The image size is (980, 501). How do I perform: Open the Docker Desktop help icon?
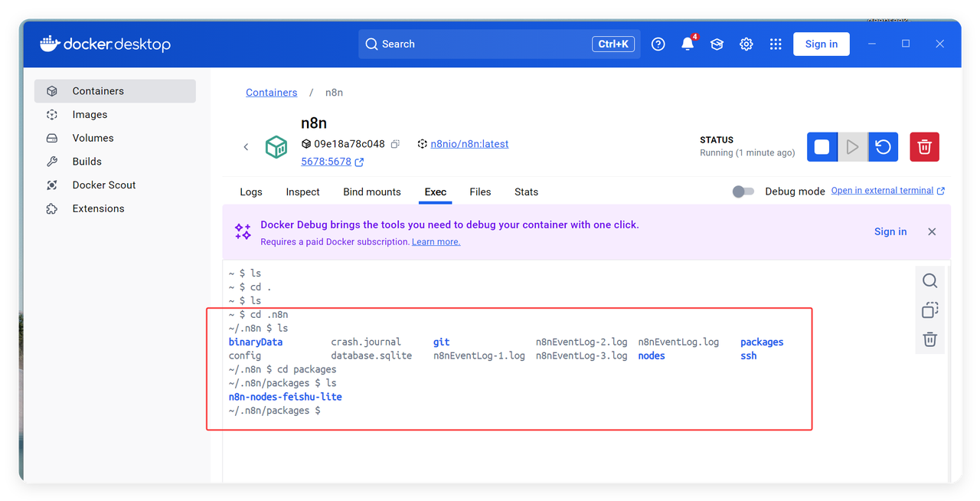point(658,44)
